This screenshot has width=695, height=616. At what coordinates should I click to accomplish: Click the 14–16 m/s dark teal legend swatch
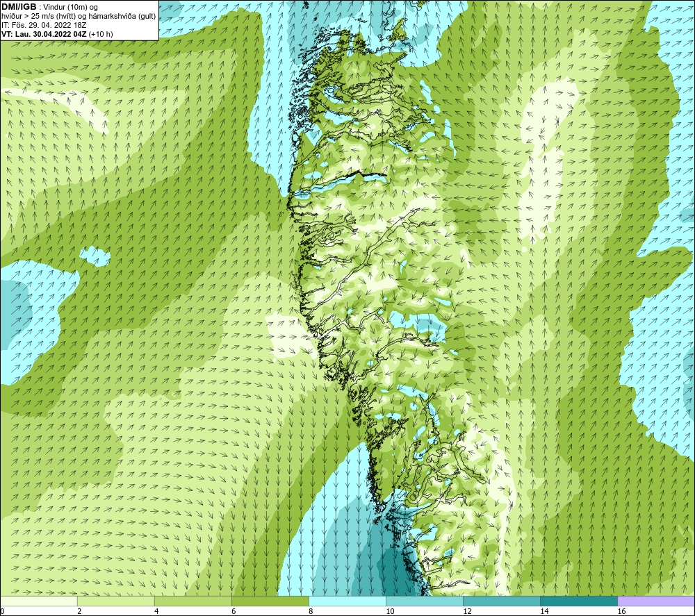click(x=579, y=601)
